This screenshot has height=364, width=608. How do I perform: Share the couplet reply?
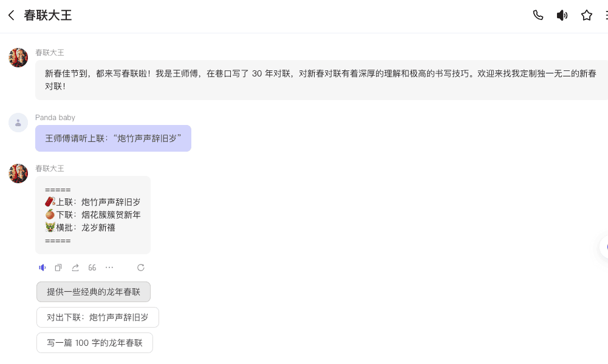tap(75, 268)
